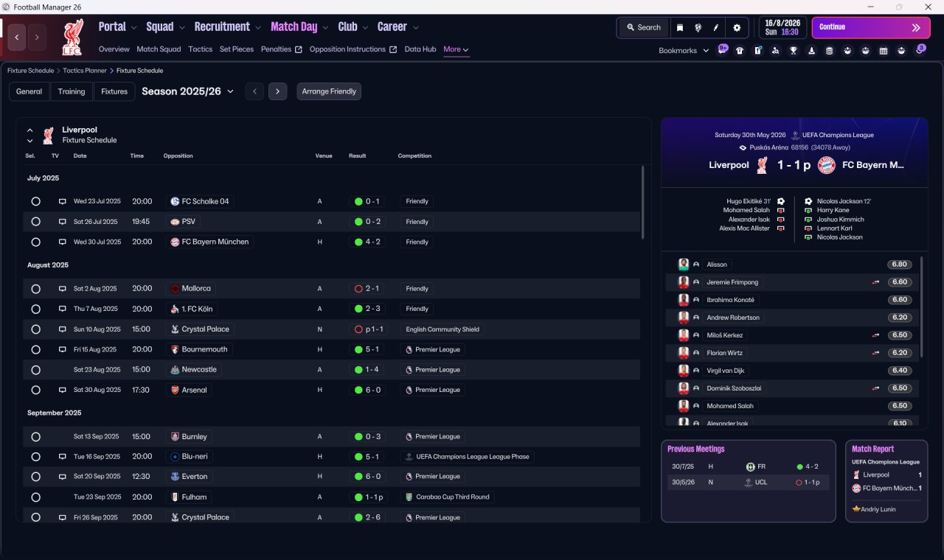Click the Burnley club badge icon

(x=175, y=437)
